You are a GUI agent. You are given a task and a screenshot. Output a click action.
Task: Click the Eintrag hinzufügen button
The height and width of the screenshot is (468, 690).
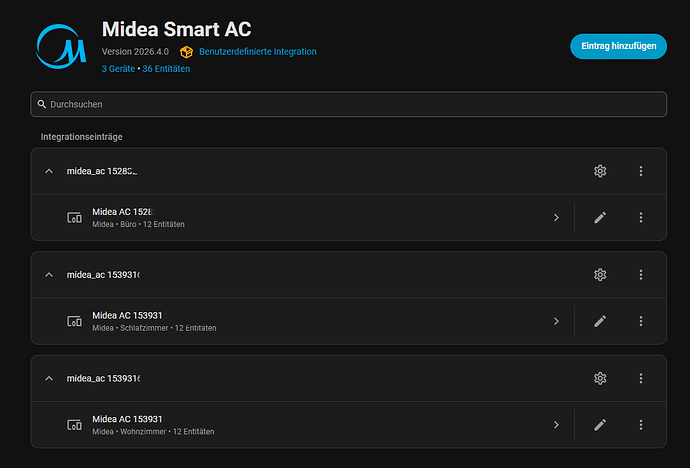(618, 46)
